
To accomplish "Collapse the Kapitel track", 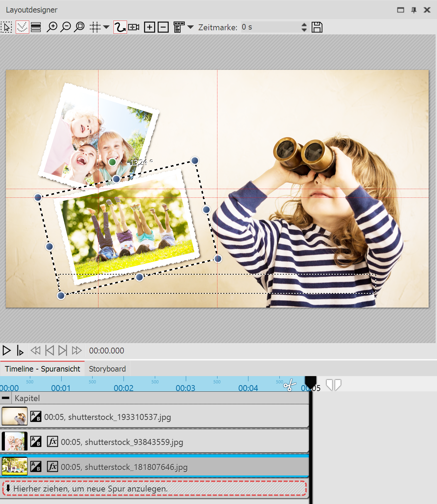I will pos(6,398).
